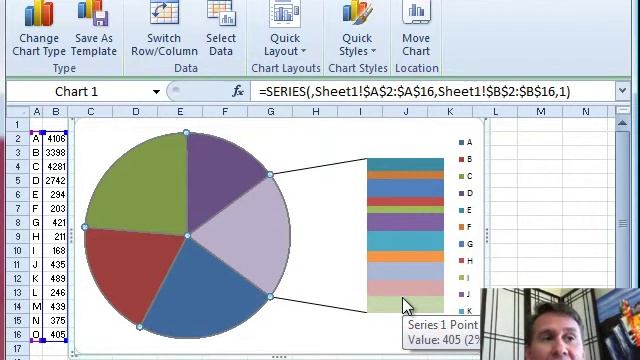Click cell with value 3398
This screenshot has width=640, height=360.
[x=56, y=153]
